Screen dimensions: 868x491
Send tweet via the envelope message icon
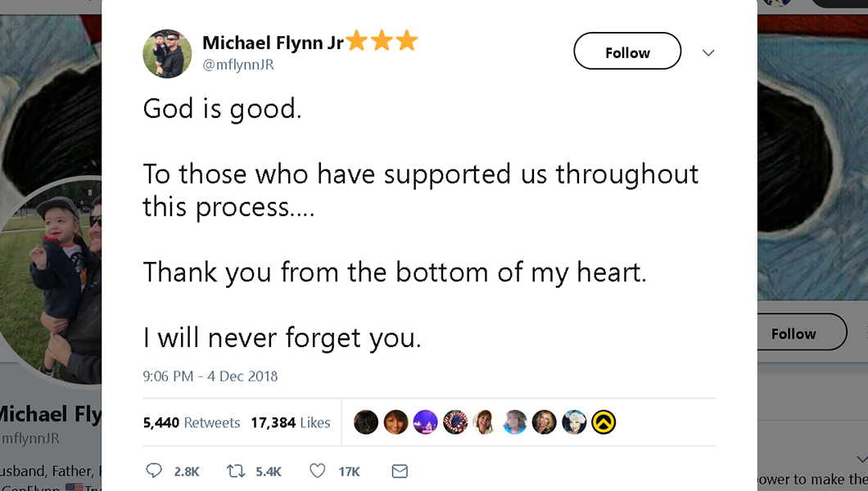click(x=400, y=471)
